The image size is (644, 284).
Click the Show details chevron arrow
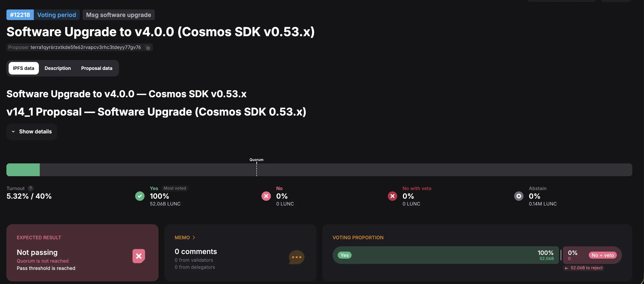[x=13, y=131]
